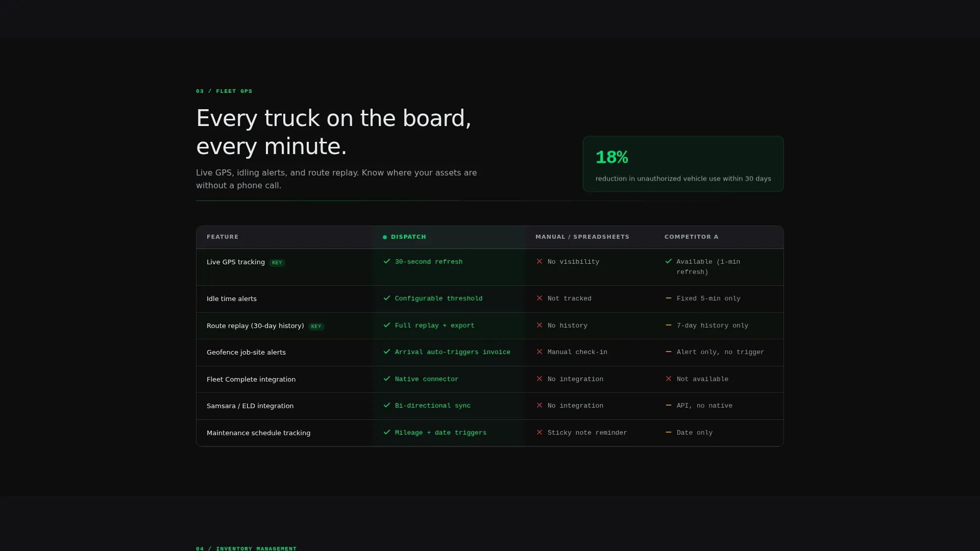Select the Samsara / ELD integration label
Viewport: 980px width, 551px height.
[250, 406]
